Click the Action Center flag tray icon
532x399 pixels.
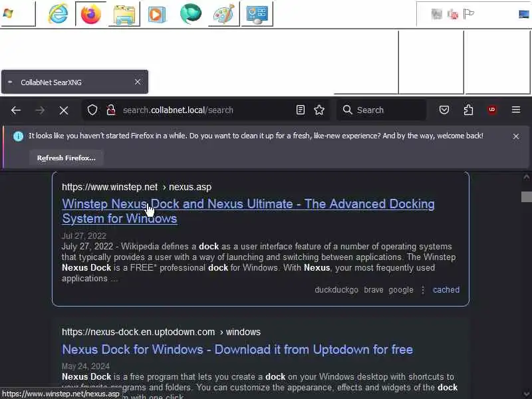[x=469, y=14]
